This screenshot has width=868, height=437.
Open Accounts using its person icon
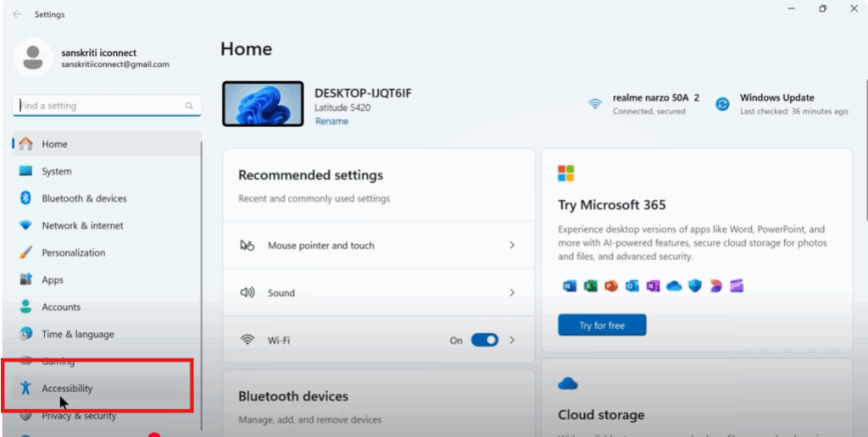25,307
